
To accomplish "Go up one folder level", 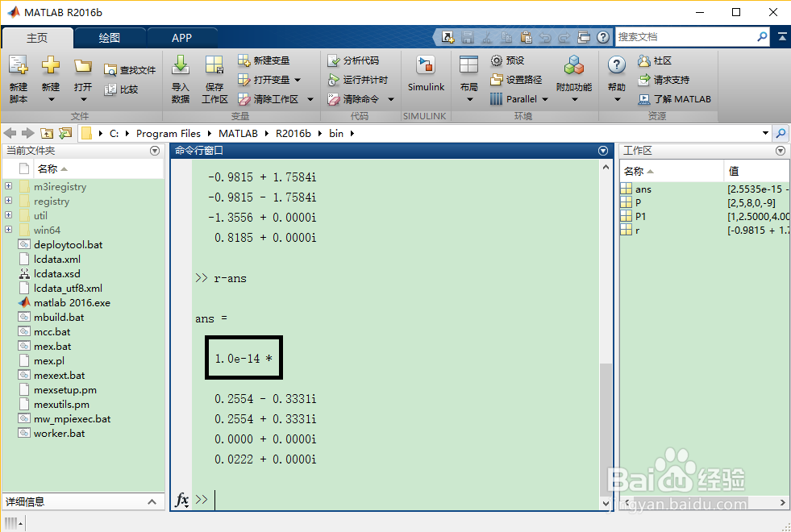I will [47, 133].
